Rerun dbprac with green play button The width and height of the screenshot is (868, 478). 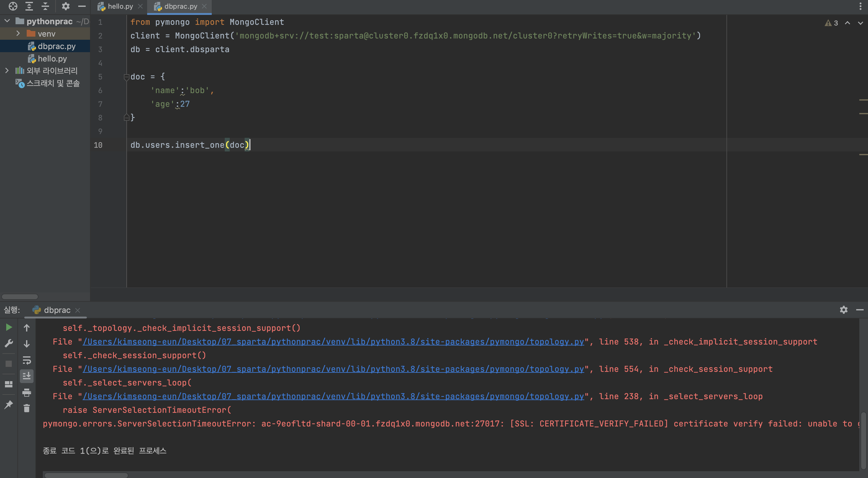click(x=9, y=327)
